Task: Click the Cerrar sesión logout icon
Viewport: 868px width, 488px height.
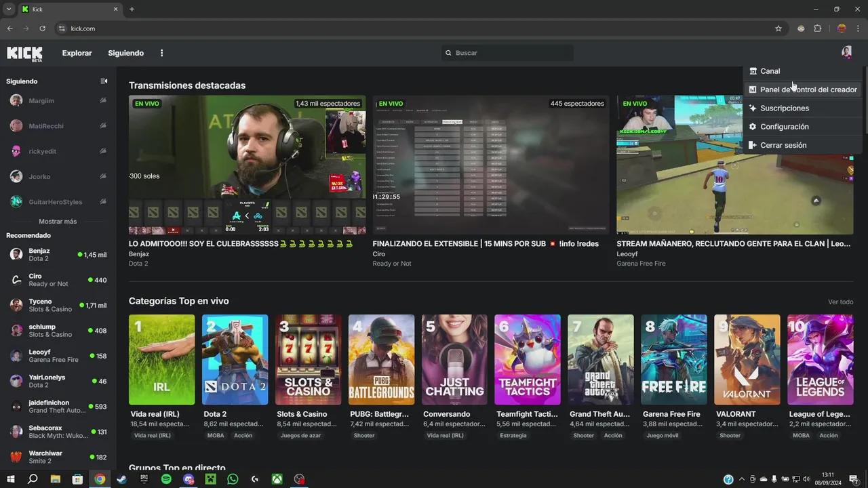Action: (753, 144)
